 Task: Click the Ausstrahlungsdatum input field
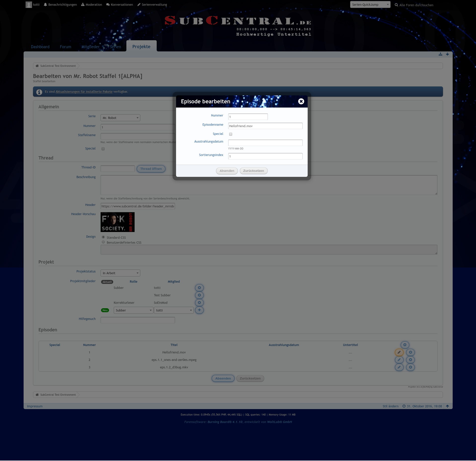[x=265, y=143]
